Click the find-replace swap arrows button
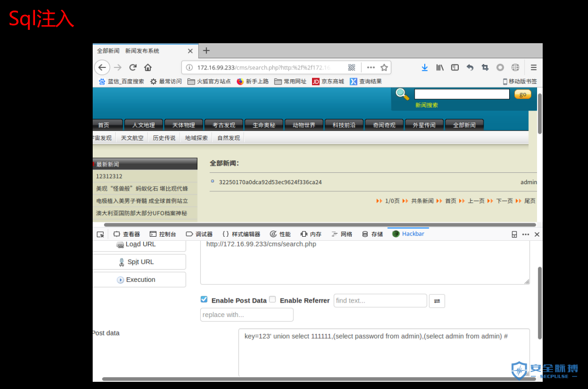The image size is (588, 389). click(x=437, y=301)
